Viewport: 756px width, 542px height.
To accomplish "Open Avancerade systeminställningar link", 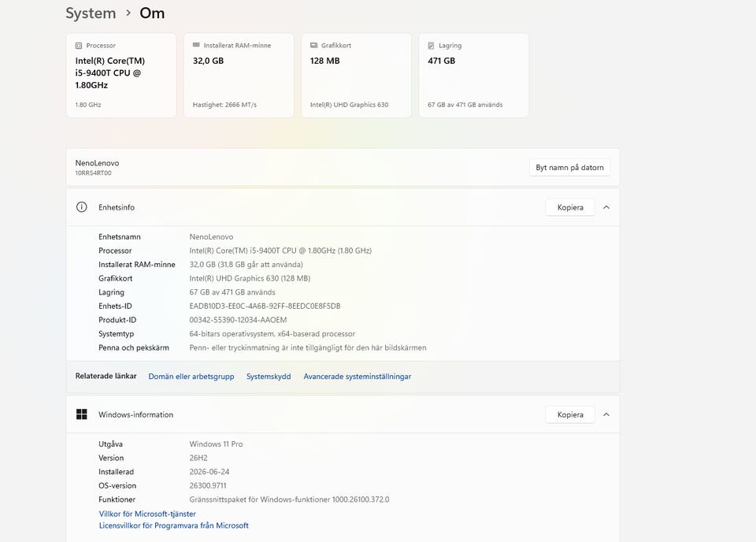I will click(358, 377).
